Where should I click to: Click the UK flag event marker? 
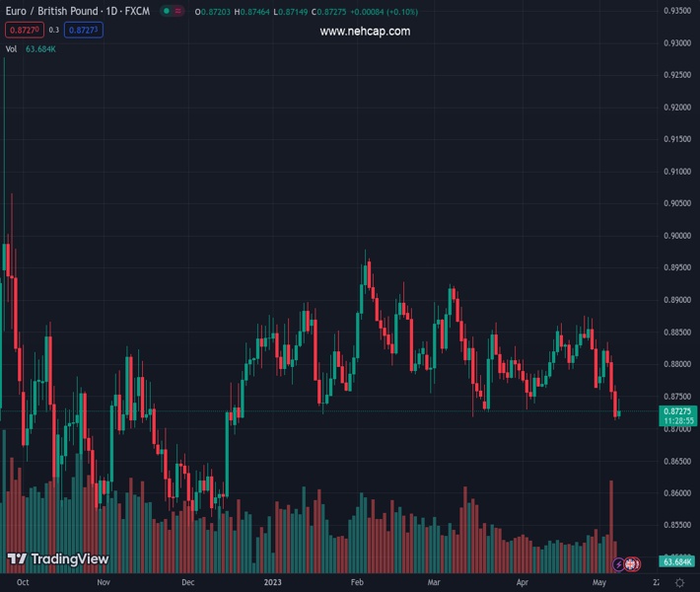(x=633, y=564)
